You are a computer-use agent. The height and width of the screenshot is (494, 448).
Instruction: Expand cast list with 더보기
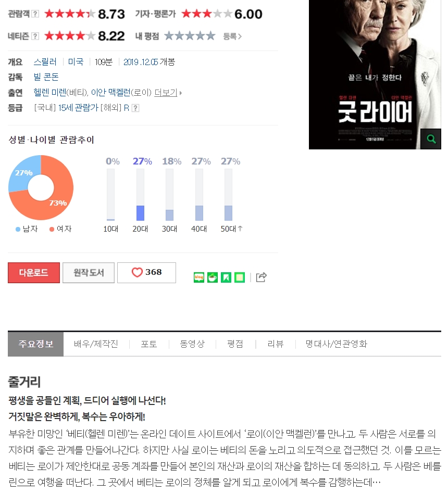(168, 93)
